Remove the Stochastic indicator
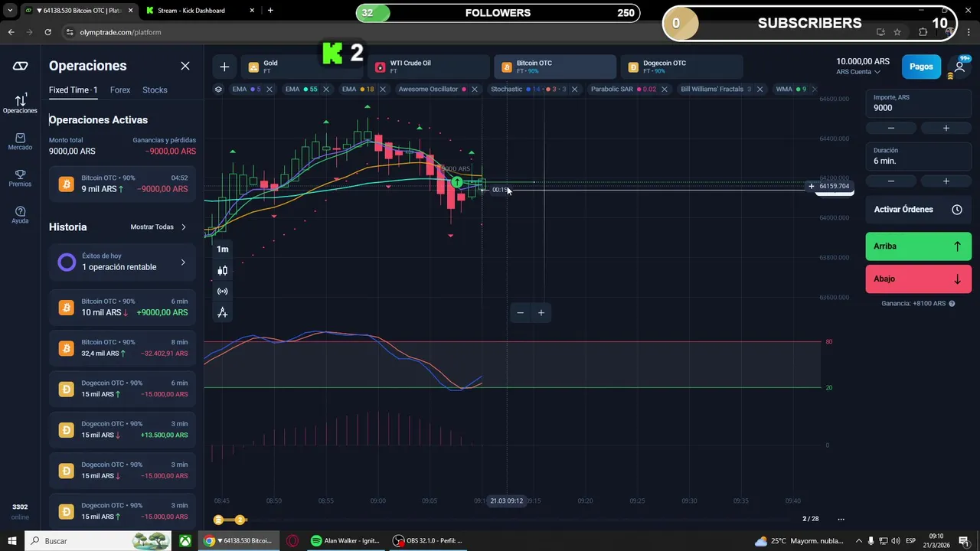Viewport: 980px width, 551px height. pos(574,89)
